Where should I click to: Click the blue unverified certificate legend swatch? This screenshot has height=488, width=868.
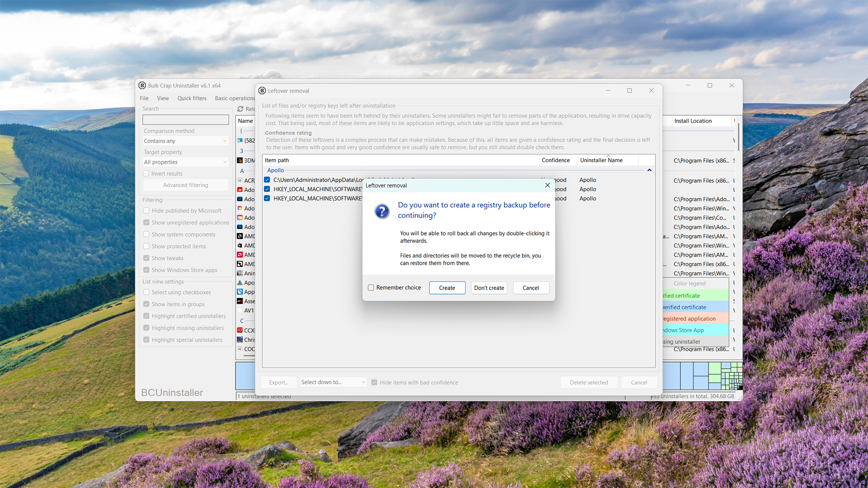point(695,307)
